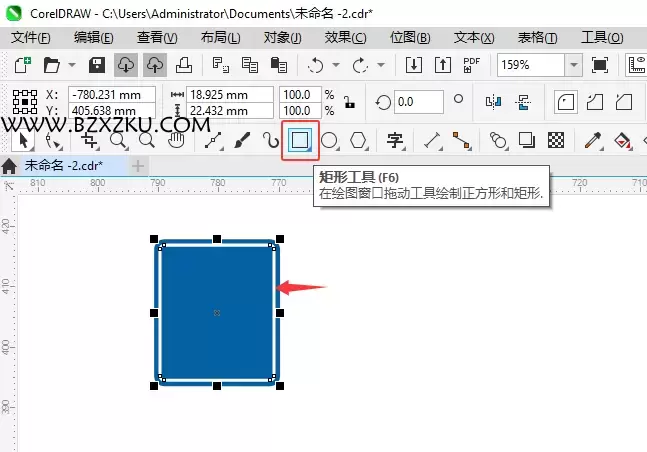Select the Crop tool
This screenshot has height=452, width=647.
90,141
